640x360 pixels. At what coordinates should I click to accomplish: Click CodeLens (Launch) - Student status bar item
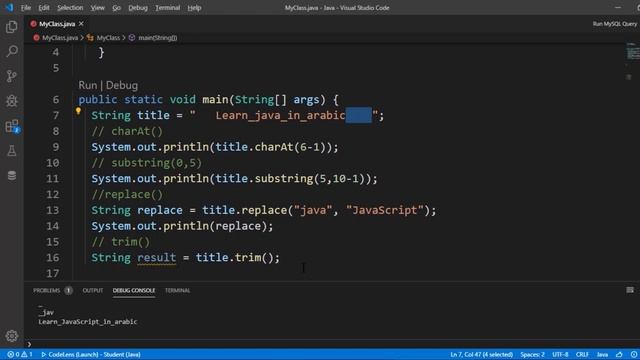pos(91,354)
